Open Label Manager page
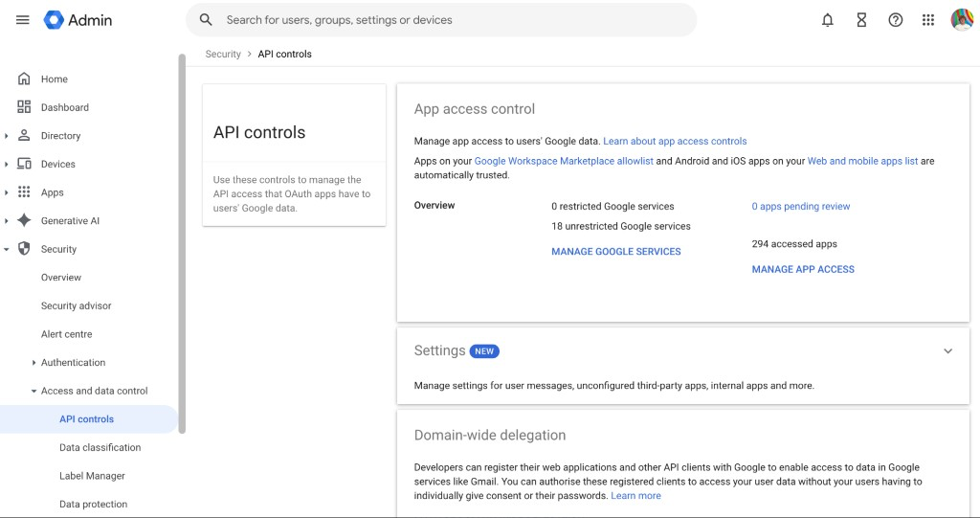 (93, 476)
